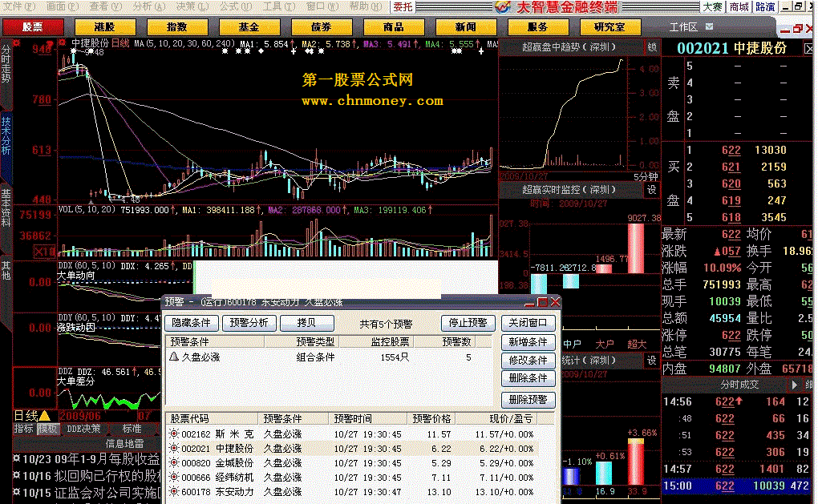Click the news marker icon beside 10/15 item

pyautogui.click(x=17, y=492)
